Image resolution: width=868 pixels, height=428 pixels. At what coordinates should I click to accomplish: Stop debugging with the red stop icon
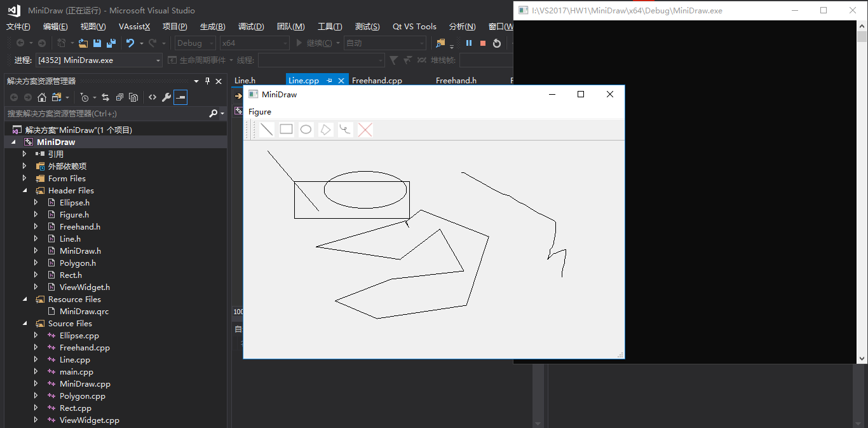tap(483, 43)
